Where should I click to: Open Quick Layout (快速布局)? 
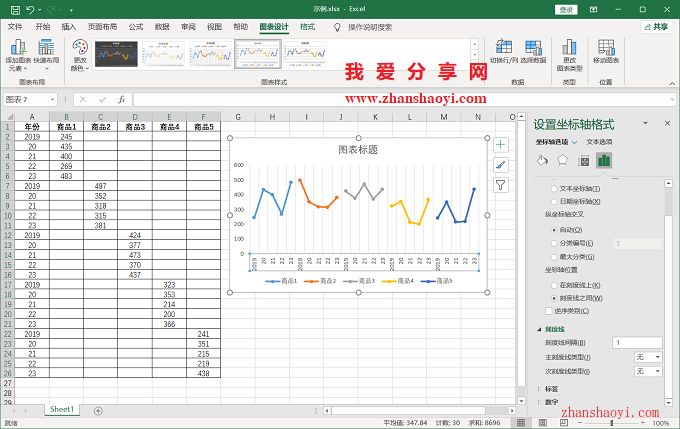46,55
